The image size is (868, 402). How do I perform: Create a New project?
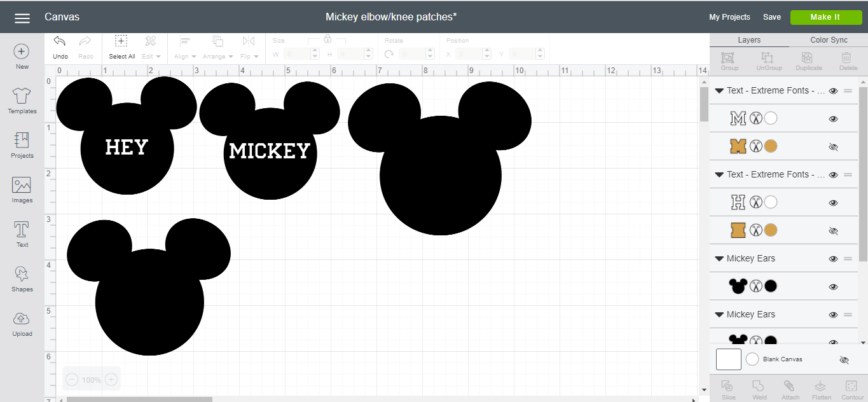coord(22,57)
